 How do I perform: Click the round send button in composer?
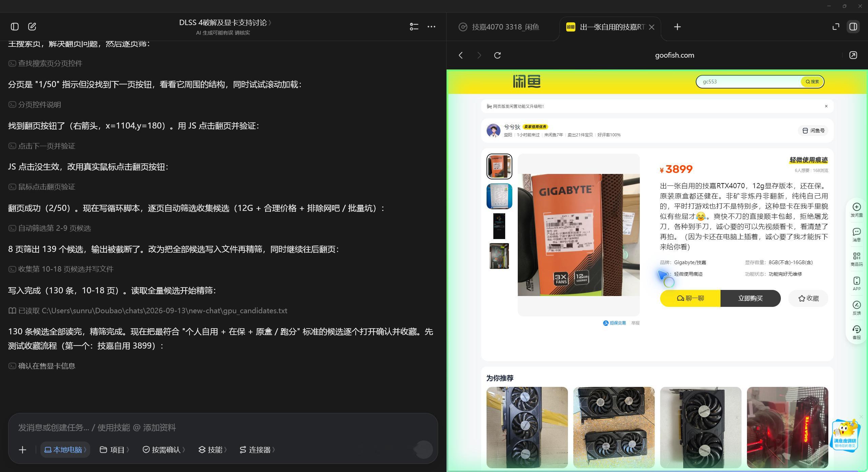423,450
